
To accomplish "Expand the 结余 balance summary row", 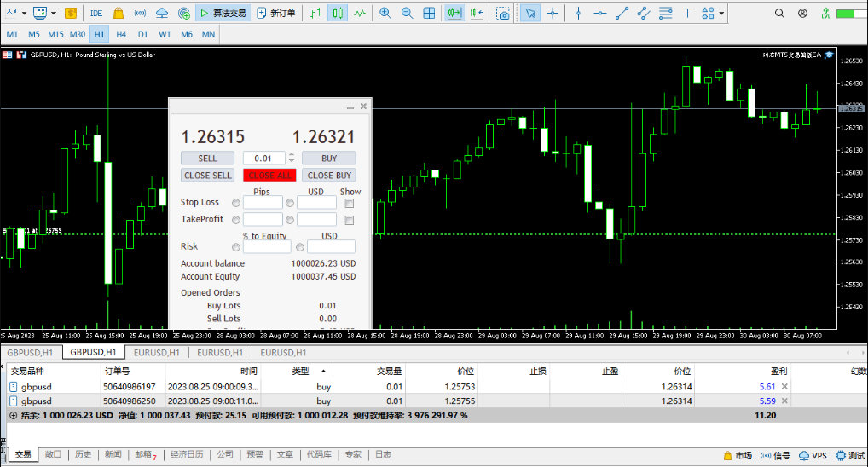I will click(14, 416).
